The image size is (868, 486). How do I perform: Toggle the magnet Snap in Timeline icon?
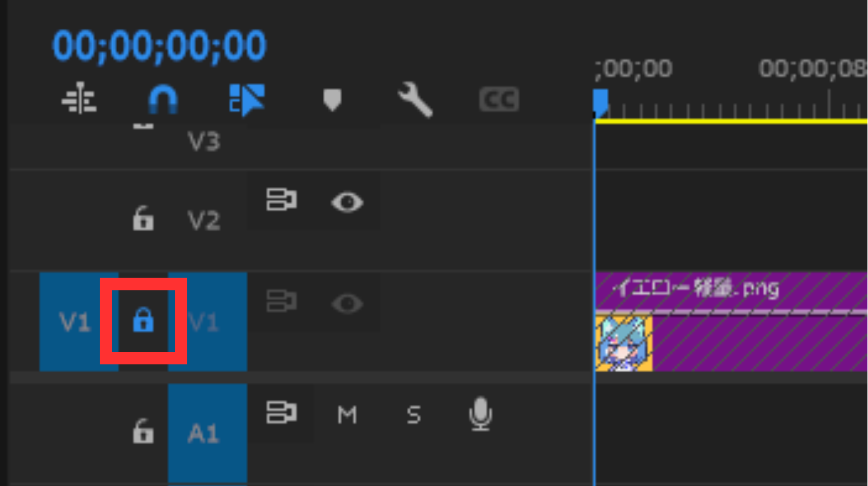163,99
